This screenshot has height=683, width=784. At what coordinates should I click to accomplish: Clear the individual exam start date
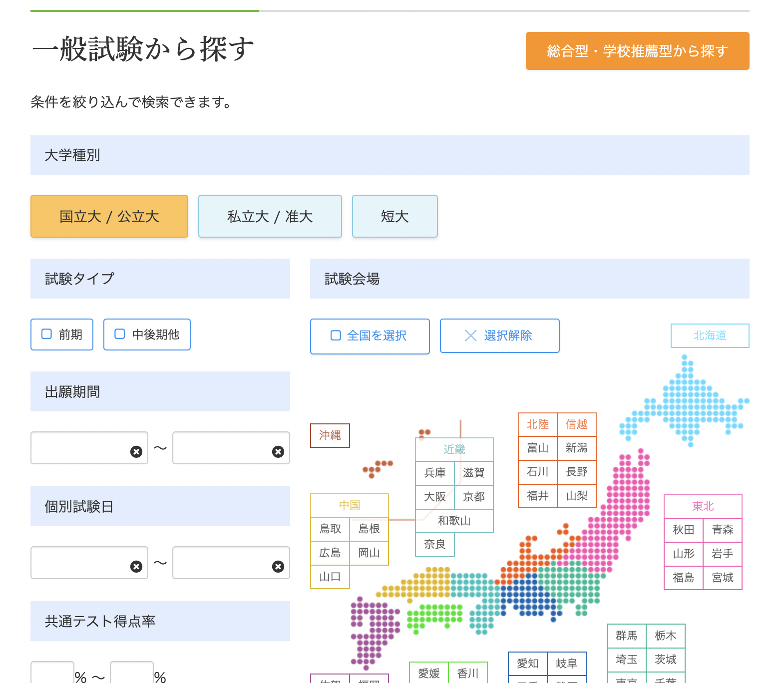pyautogui.click(x=136, y=567)
